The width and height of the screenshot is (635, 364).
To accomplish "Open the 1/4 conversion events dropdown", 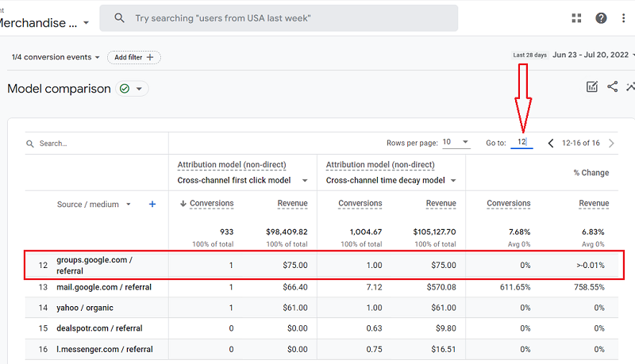I will (56, 57).
